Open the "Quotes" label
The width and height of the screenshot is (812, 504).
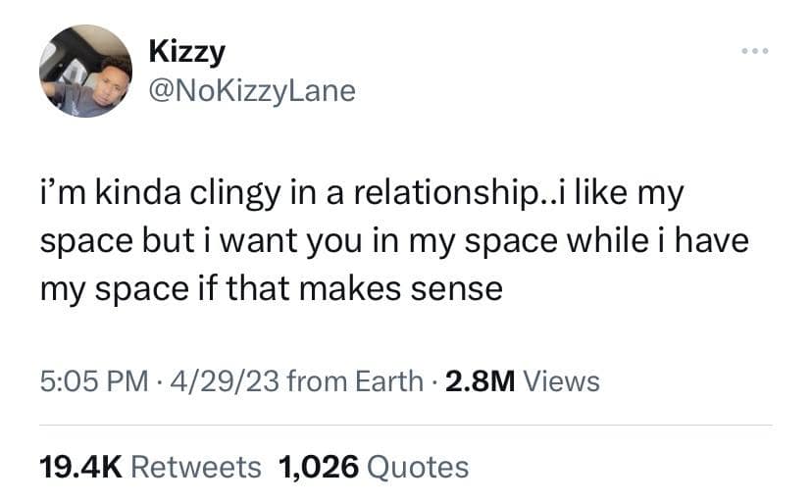click(417, 467)
